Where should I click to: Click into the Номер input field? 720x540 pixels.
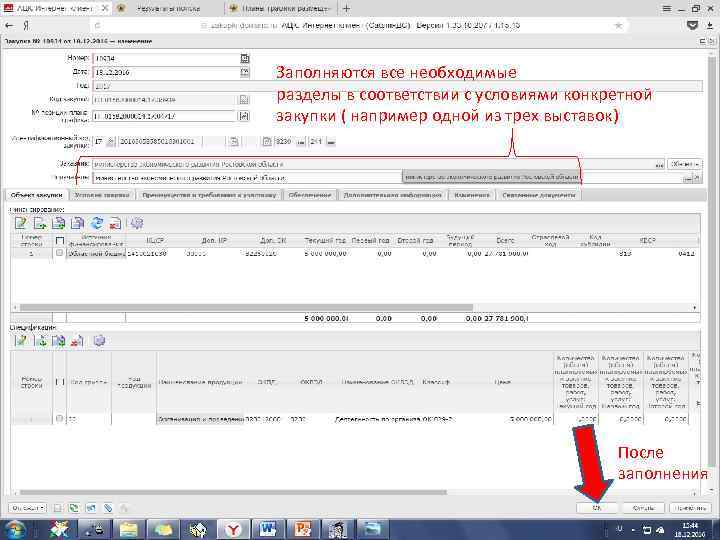(166, 58)
